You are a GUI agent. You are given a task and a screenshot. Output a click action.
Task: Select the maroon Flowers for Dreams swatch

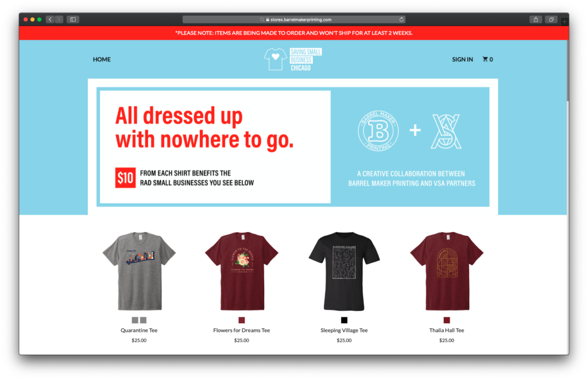pyautogui.click(x=242, y=320)
